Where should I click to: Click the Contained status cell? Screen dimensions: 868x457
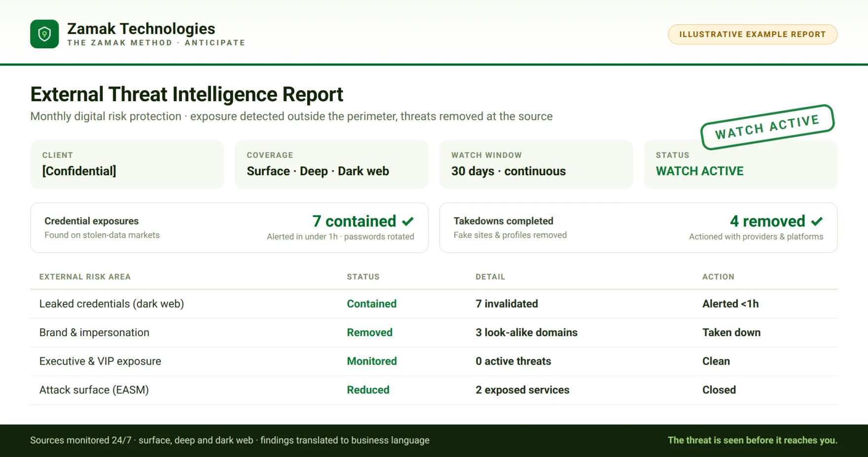coord(371,304)
